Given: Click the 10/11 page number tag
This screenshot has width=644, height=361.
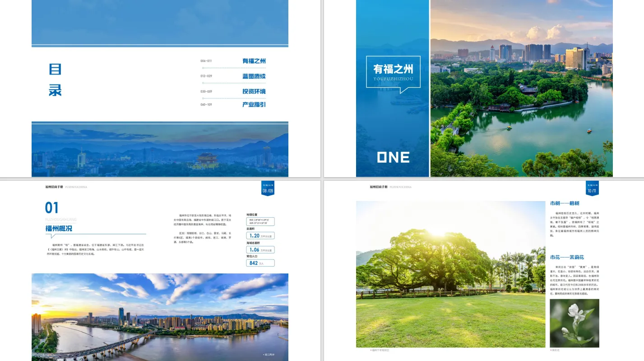Looking at the screenshot, I should coord(592,189).
